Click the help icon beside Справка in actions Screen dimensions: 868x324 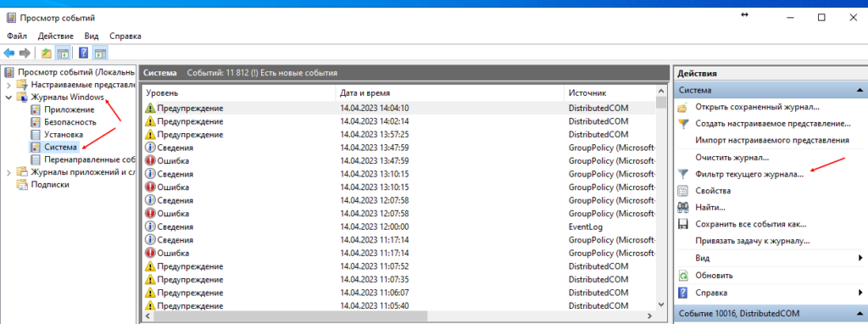coord(683,293)
